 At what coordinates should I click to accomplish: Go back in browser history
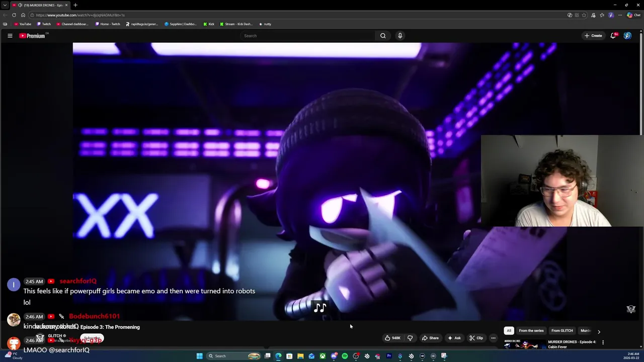tap(5, 15)
